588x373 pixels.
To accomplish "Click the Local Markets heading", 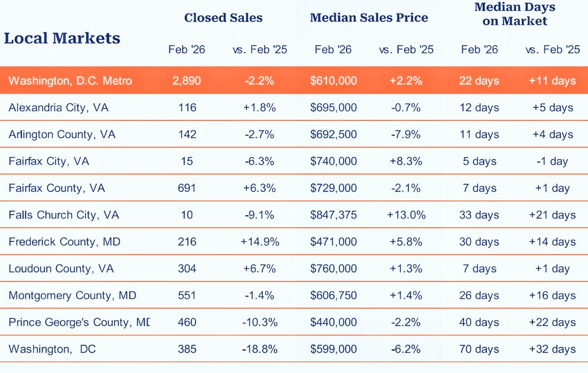I will 62,38.
